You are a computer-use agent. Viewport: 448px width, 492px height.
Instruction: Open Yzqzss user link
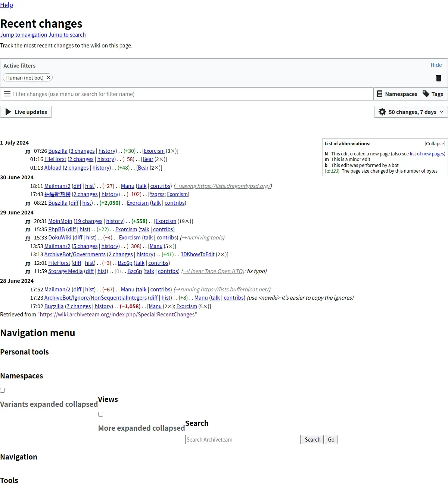click(157, 194)
